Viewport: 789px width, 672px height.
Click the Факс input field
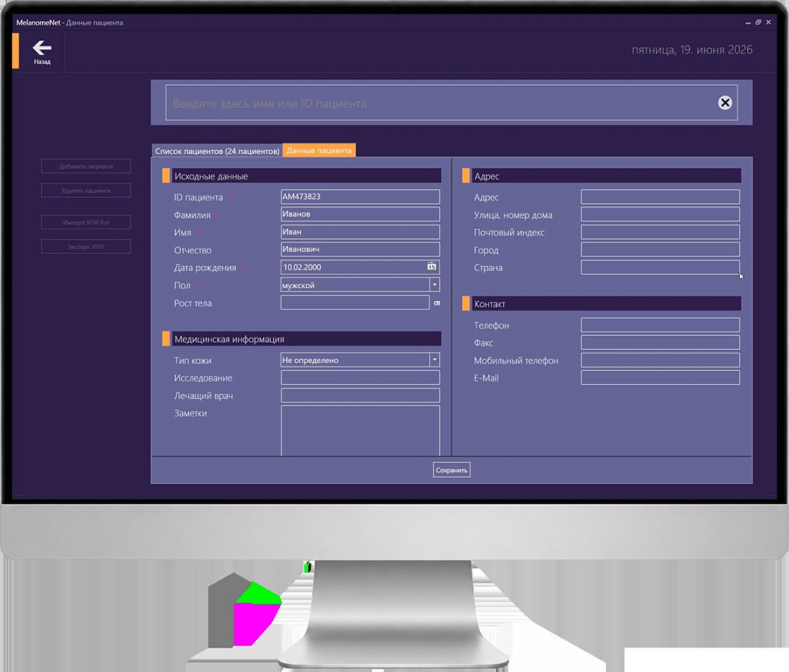point(660,343)
